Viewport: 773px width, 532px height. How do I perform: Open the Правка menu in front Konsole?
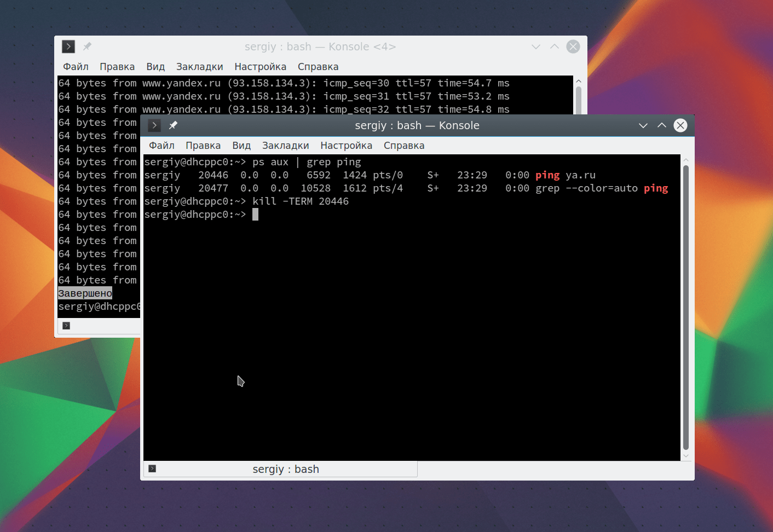pos(203,146)
